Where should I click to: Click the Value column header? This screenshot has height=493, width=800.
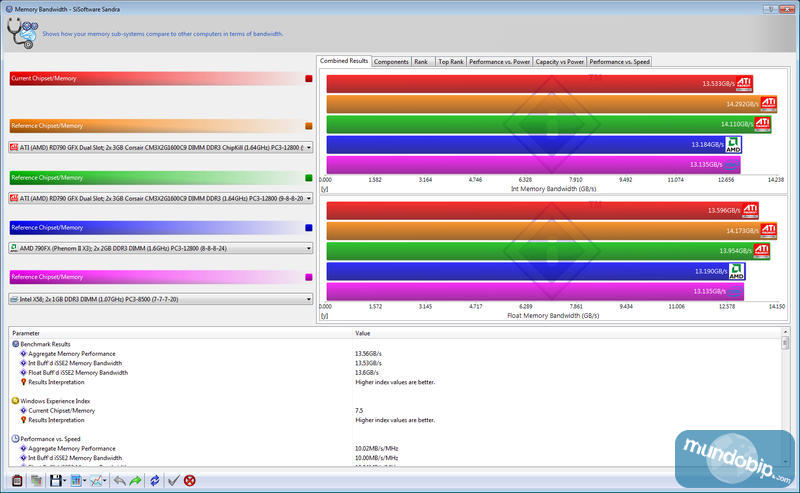[x=567, y=333]
